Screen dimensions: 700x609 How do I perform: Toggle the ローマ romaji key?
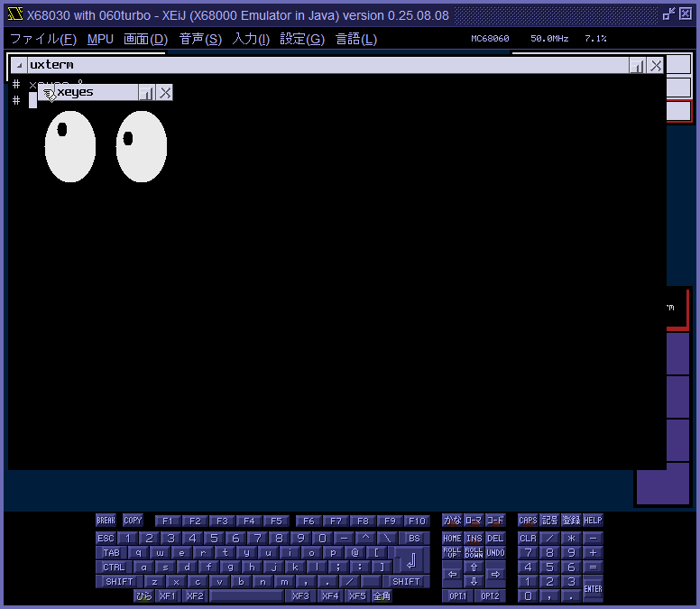pyautogui.click(x=474, y=521)
